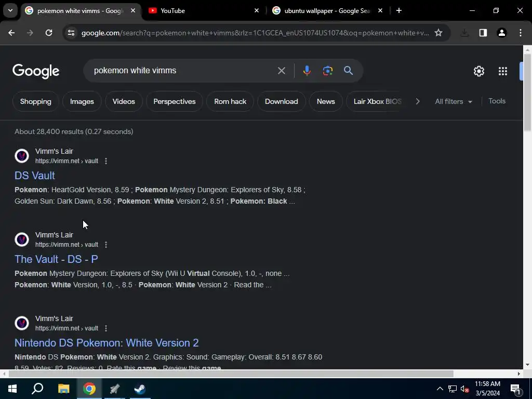Filter results by Shopping
The image size is (532, 399).
click(36, 101)
